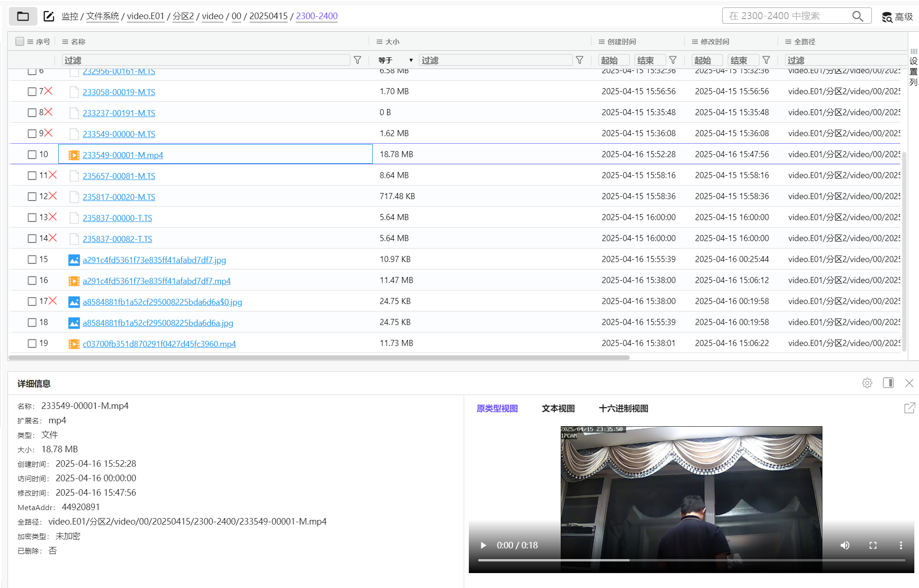
Task: Click the filter funnel for 名称 column
Action: pos(357,60)
